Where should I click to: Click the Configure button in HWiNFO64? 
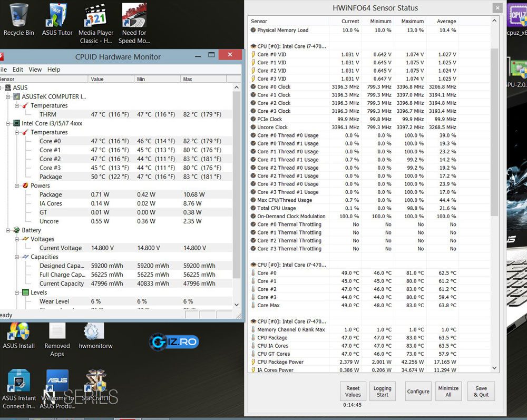coord(418,392)
